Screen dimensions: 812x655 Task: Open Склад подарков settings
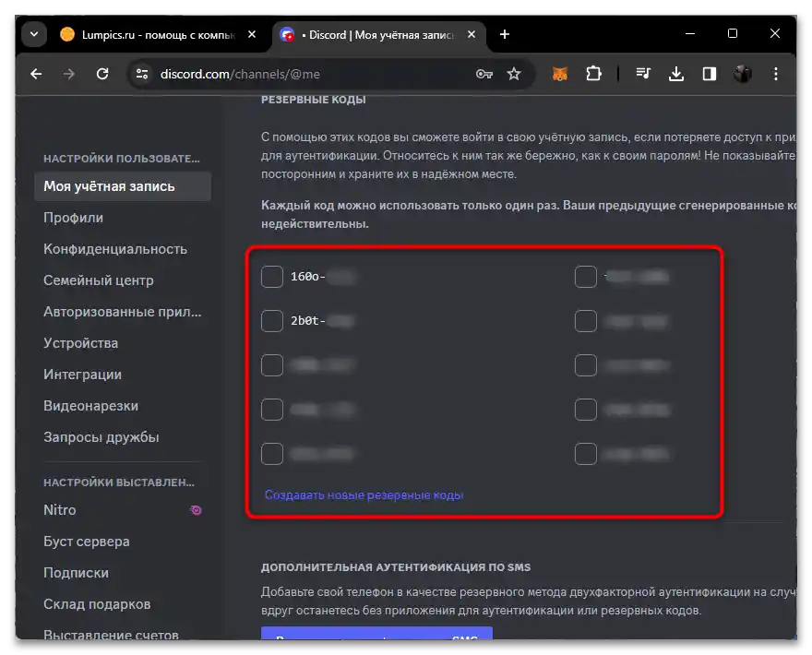(123, 604)
